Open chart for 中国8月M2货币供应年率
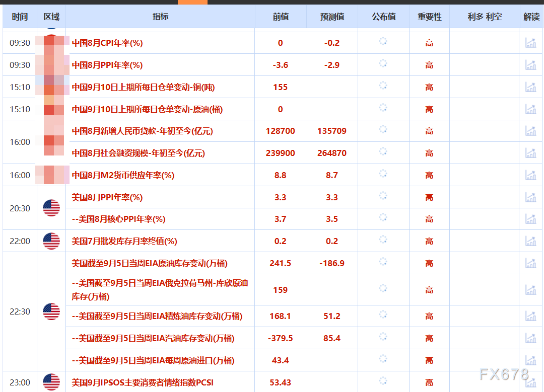 530,175
